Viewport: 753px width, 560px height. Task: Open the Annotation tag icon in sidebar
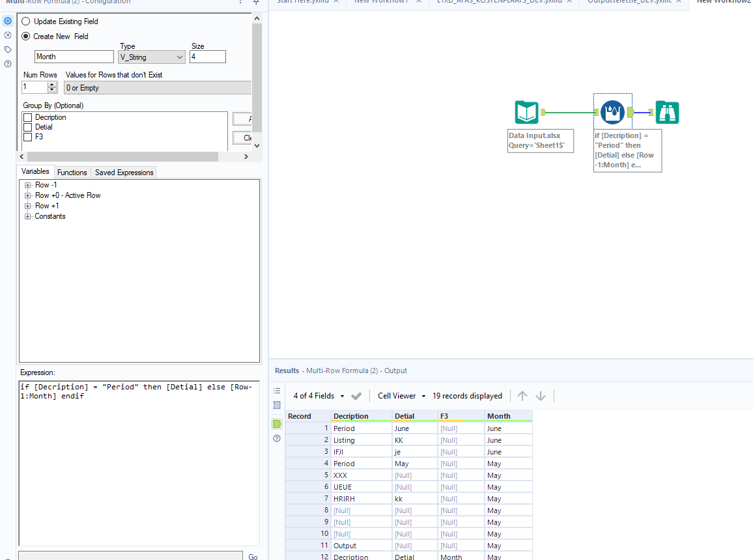click(x=8, y=49)
